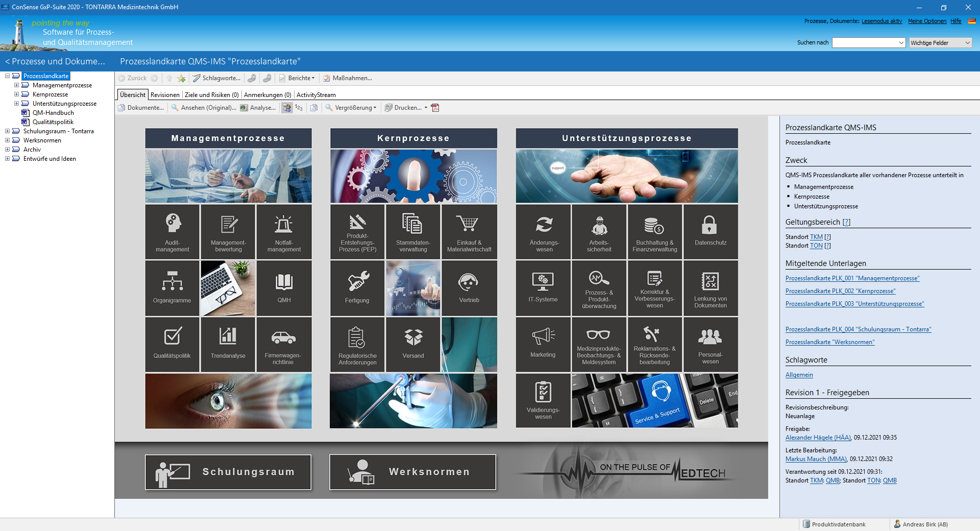The width and height of the screenshot is (980, 531).
Task: Click the Schlagworte toolbar button
Action: tap(216, 78)
